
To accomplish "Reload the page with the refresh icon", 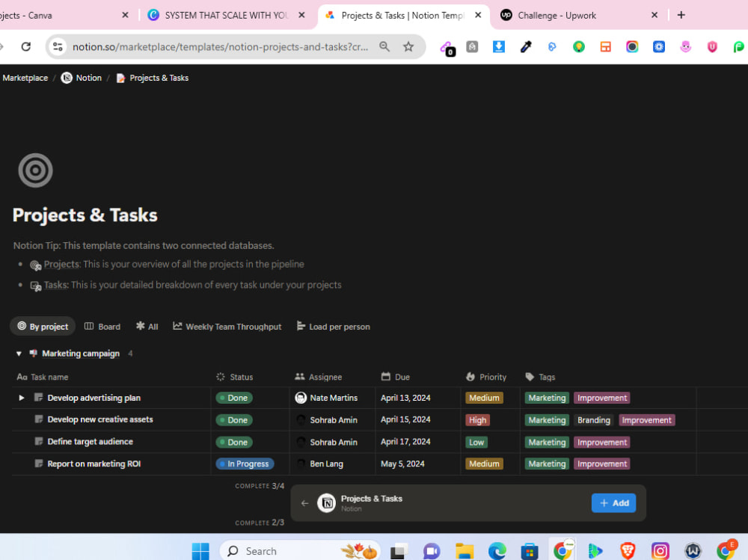I will tap(26, 46).
